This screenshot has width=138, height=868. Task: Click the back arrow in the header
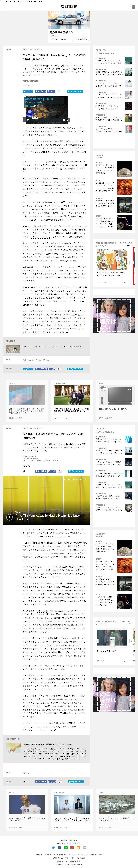(x=4, y=7)
